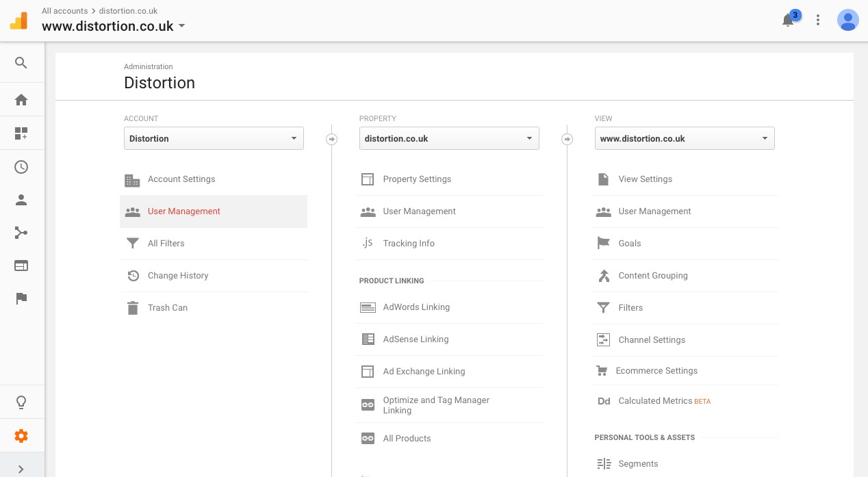Open Goals in the View column

click(629, 244)
